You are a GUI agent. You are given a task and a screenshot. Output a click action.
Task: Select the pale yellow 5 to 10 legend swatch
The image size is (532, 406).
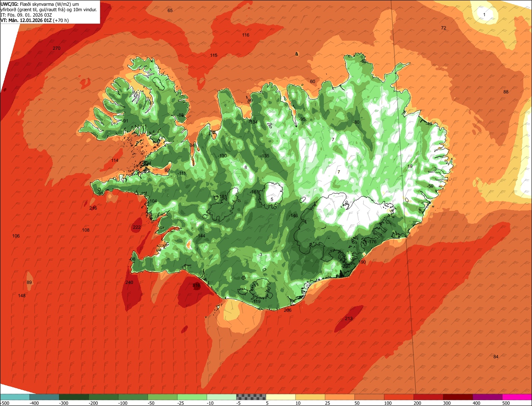(281, 397)
